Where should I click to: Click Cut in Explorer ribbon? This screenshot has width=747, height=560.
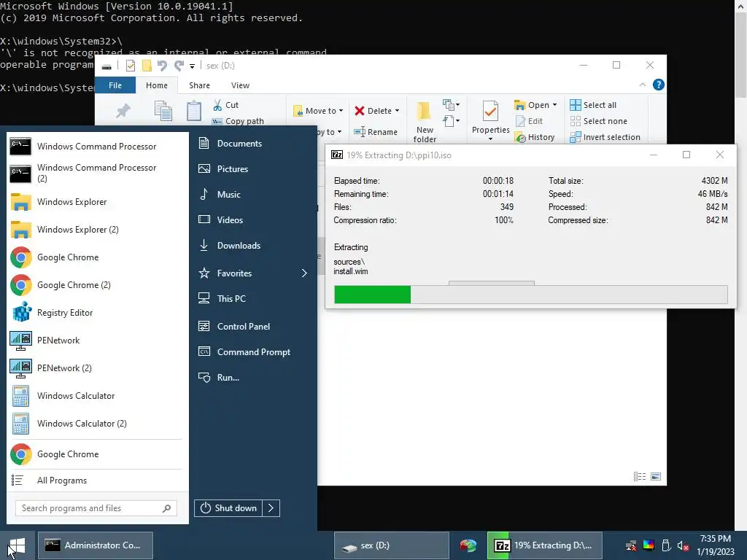226,105
